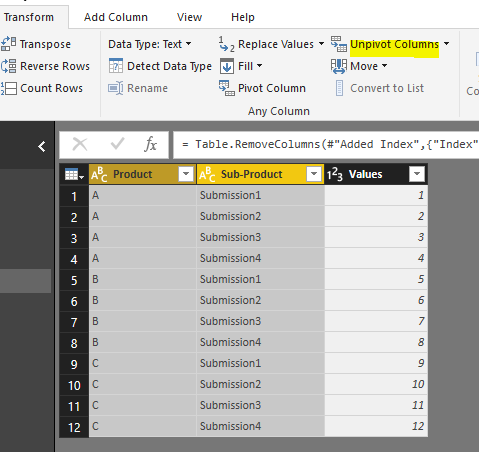Click Product cell A in row 3
Screen dimensions: 479x452
pyautogui.click(x=143, y=237)
